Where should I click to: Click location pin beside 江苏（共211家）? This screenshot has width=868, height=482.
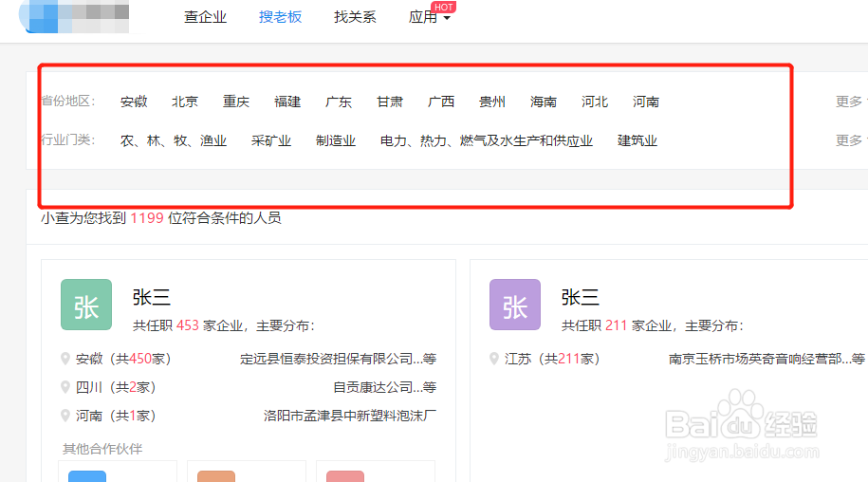[x=494, y=359]
